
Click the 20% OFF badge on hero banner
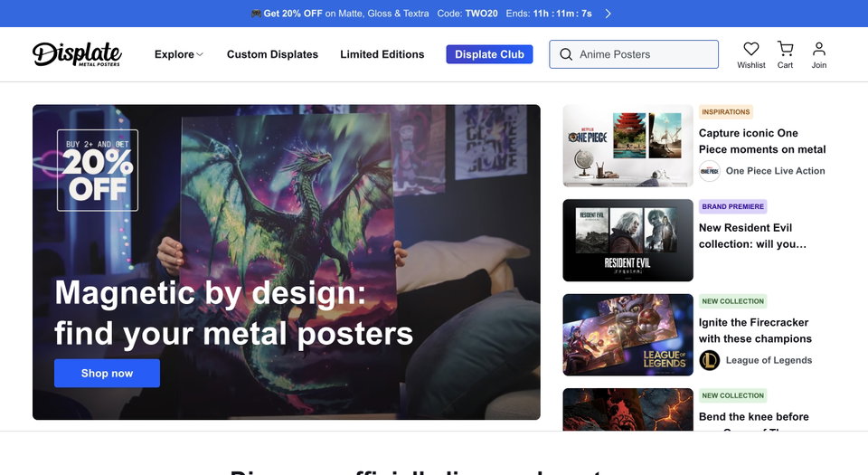[98, 170]
